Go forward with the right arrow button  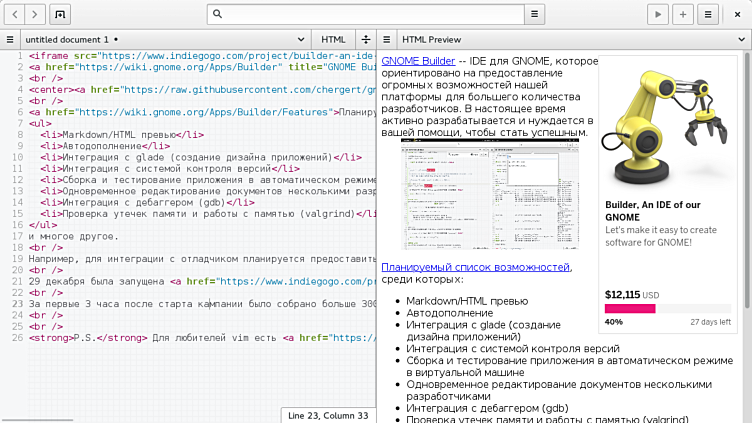click(x=35, y=14)
